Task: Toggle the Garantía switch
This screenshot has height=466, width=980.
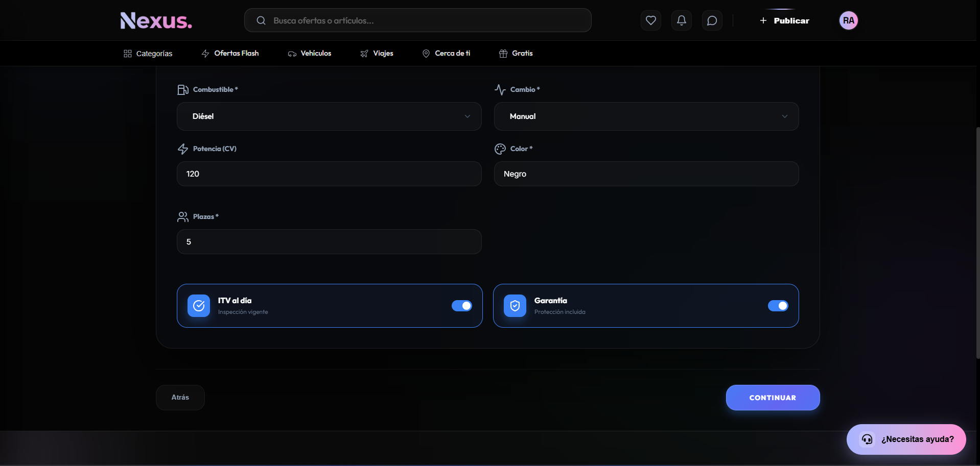Action: pos(778,306)
